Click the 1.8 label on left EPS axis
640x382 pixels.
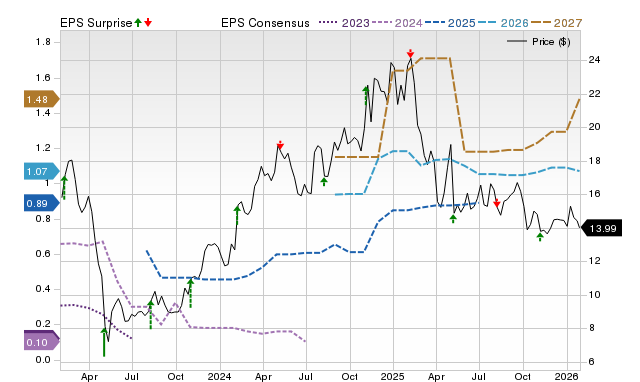click(x=43, y=42)
